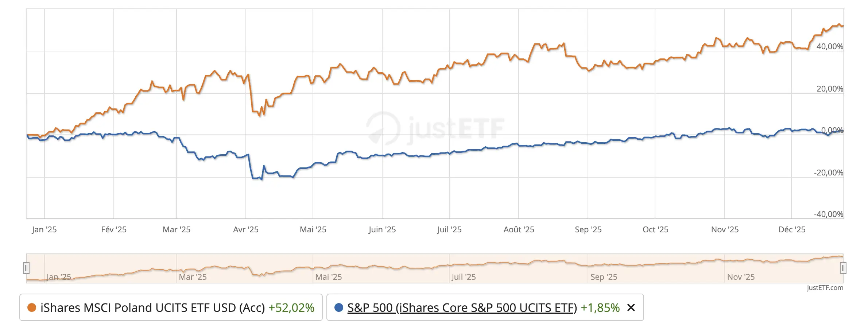This screenshot has width=868, height=329.
Task: Remove the S&P 500 comparison with X
Action: click(x=631, y=307)
